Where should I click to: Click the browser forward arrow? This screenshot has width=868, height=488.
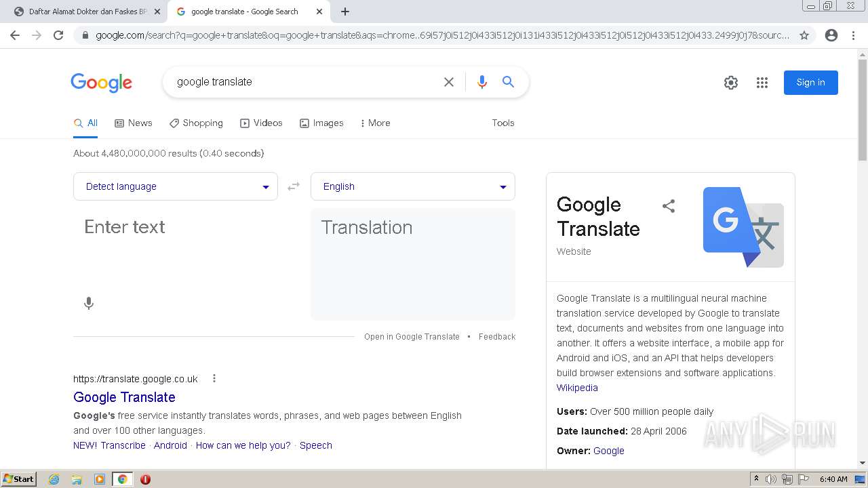(37, 35)
